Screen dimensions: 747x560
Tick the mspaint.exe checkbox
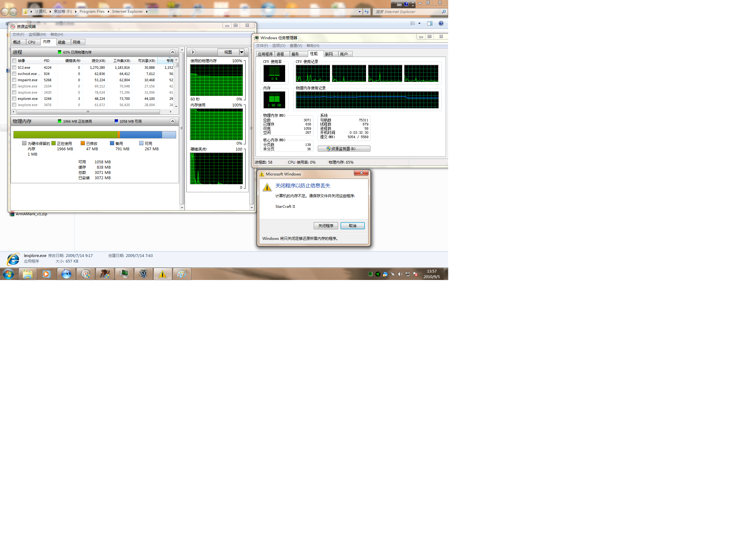point(14,80)
